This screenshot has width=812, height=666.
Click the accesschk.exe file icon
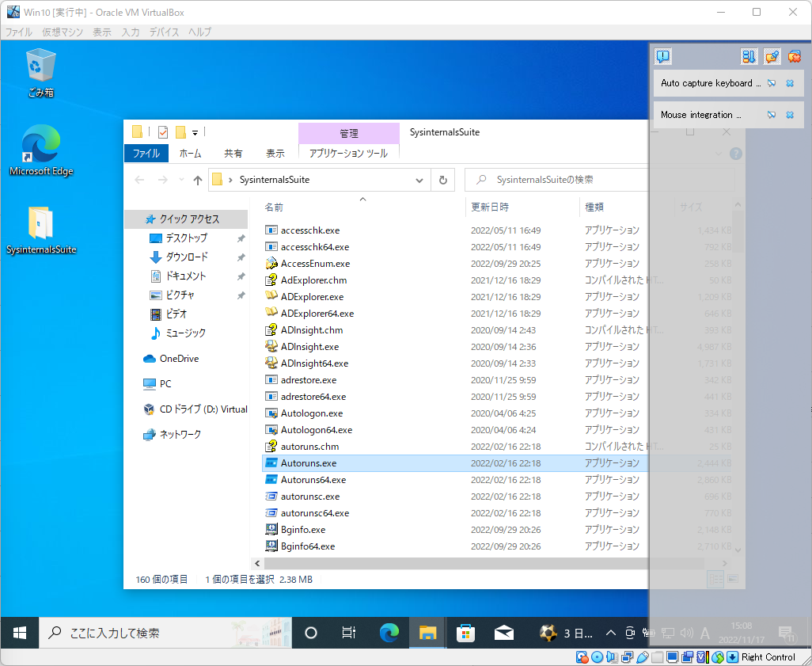tap(271, 230)
